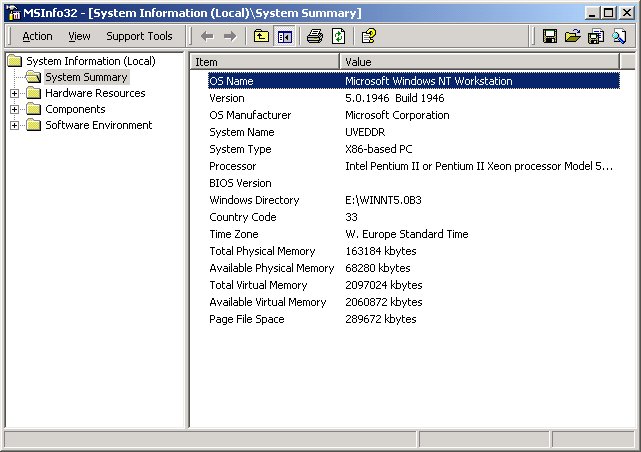Click the Save-all/export icon beside Open icon
The image size is (641, 452).
pyautogui.click(x=596, y=36)
